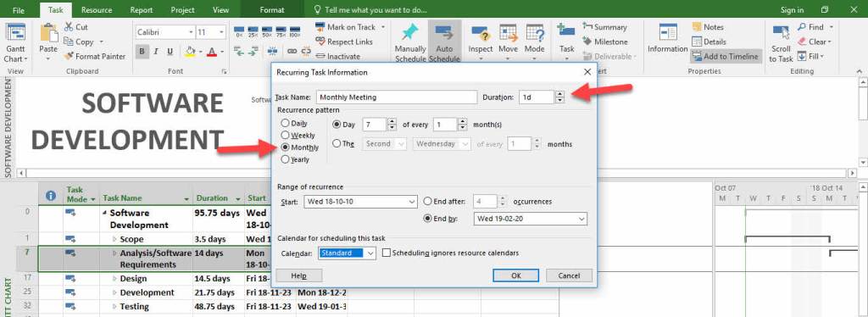The height and width of the screenshot is (317, 868).
Task: Expand the Development task group
Action: (x=114, y=292)
